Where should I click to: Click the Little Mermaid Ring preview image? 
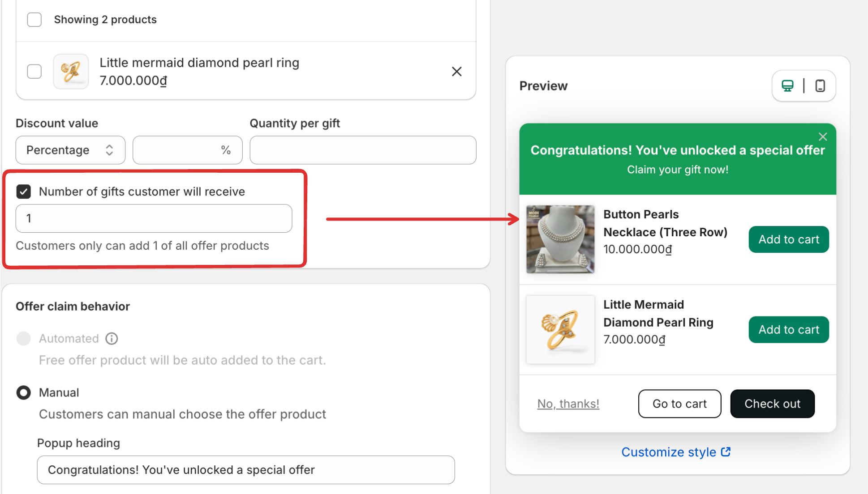[x=560, y=330]
